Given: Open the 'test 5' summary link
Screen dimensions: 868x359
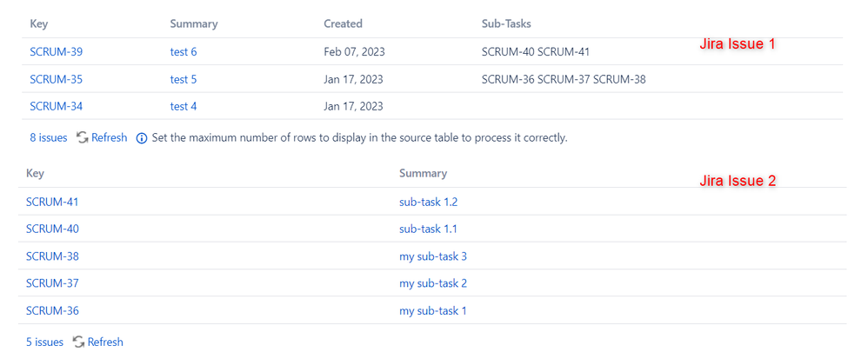Looking at the screenshot, I should (x=184, y=79).
